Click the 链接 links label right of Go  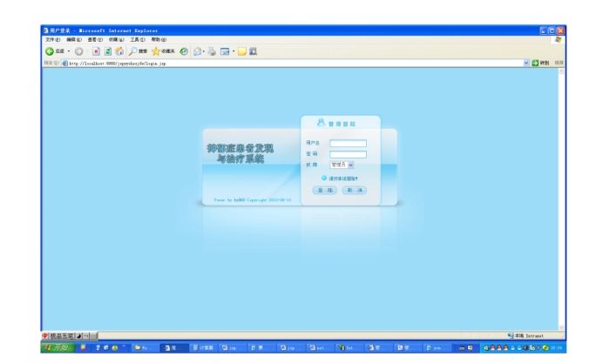click(x=559, y=63)
